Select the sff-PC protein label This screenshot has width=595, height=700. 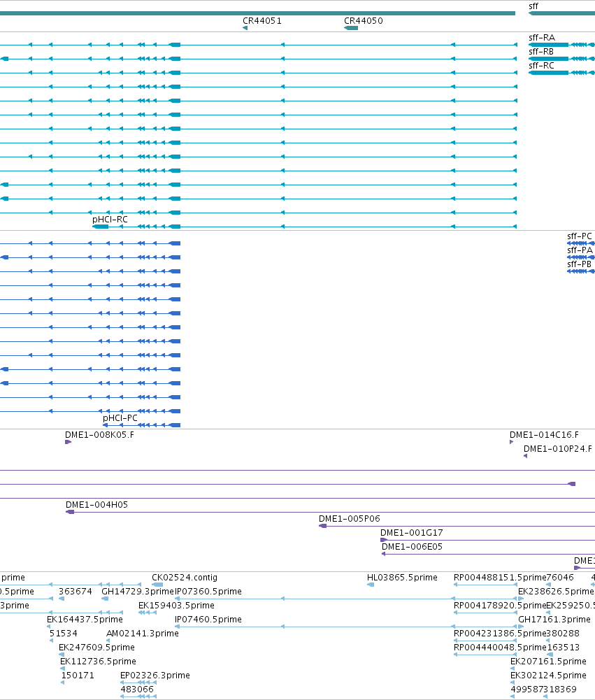click(x=580, y=236)
